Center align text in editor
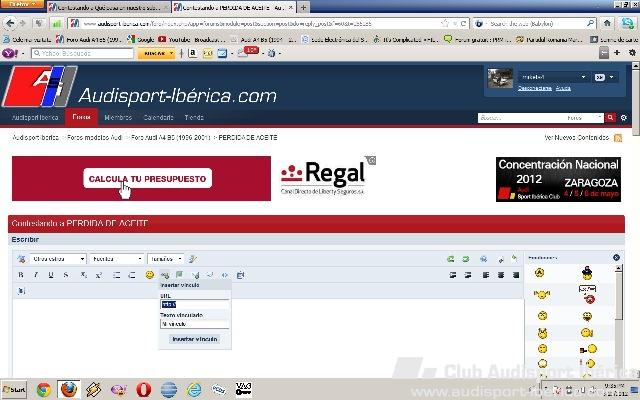Screen dimensions: 640x400 point(501,275)
